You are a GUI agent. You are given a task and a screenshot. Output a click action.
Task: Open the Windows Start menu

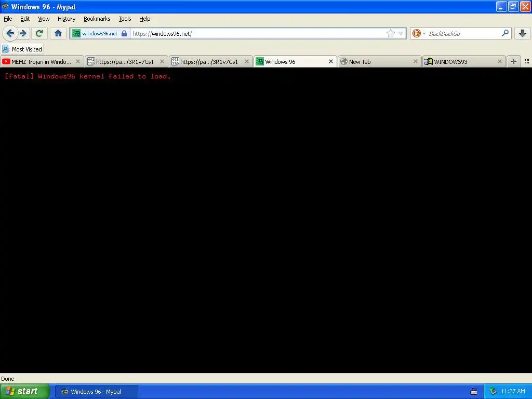coord(25,392)
